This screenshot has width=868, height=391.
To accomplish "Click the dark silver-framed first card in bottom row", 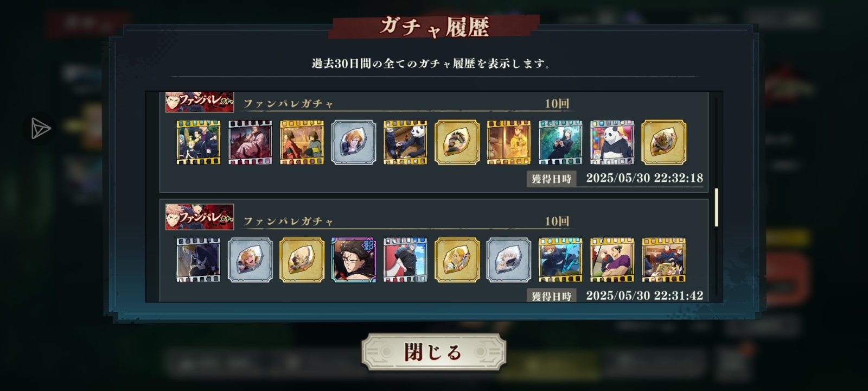I will [198, 260].
